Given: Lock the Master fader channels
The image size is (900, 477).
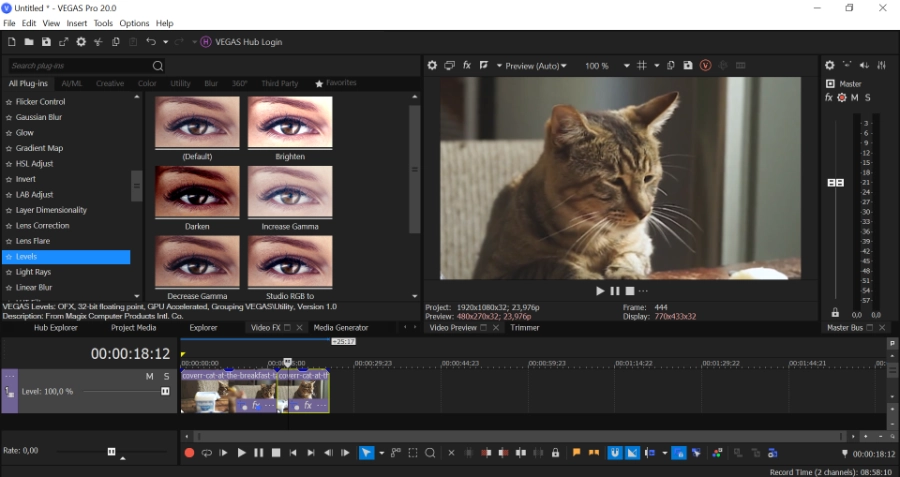Looking at the screenshot, I should (x=835, y=313).
